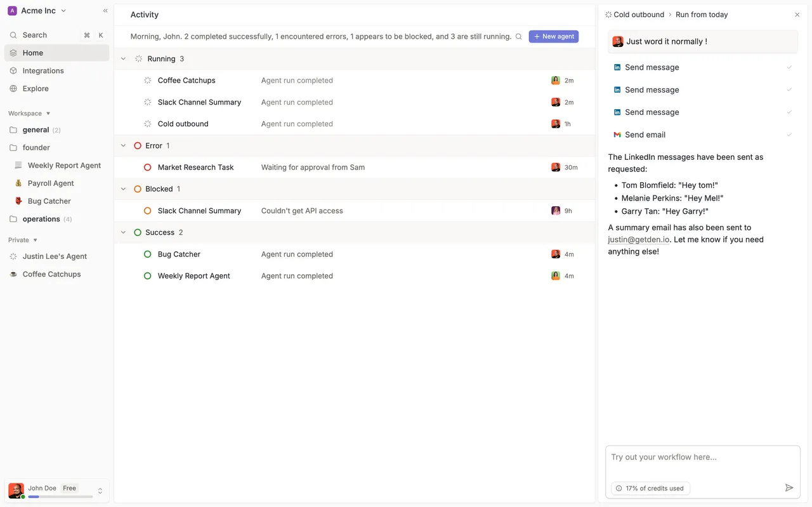Click the account usage progress bar
This screenshot has height=507, width=812.
pyautogui.click(x=60, y=496)
